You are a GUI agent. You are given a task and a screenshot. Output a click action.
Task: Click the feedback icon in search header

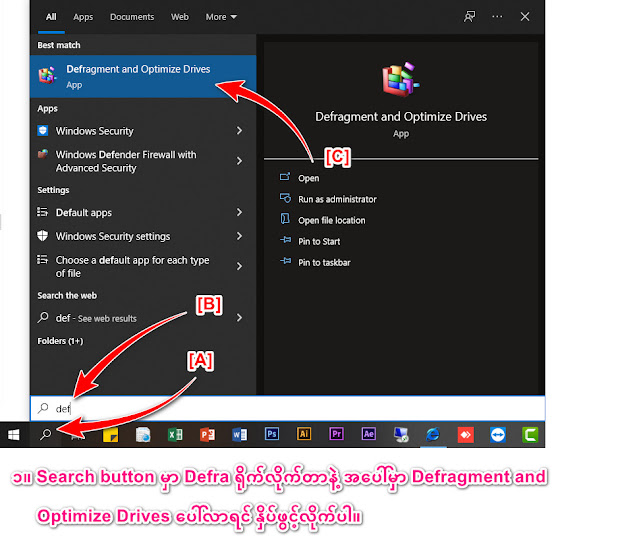[469, 17]
